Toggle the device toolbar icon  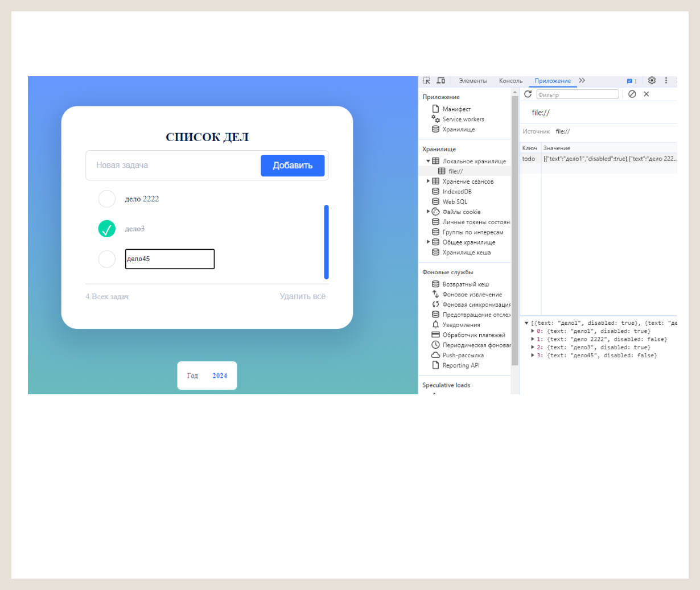[x=440, y=81]
